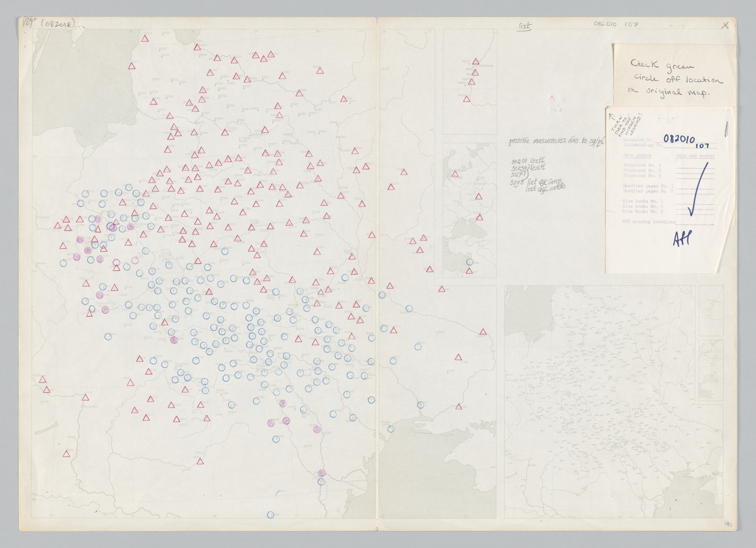Viewport: 756px width, 548px height.
Task: Click the 'Odessa' city label on the map
Action: tap(385, 422)
